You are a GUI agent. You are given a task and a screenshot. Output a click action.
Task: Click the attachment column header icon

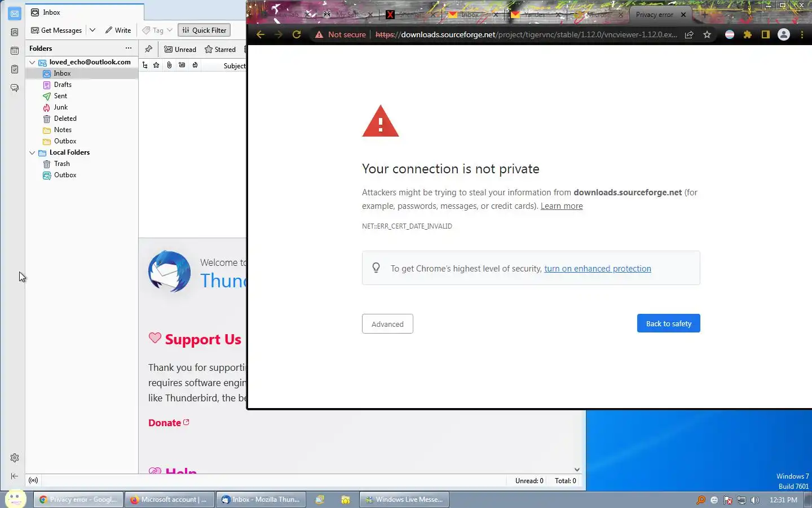click(x=169, y=65)
